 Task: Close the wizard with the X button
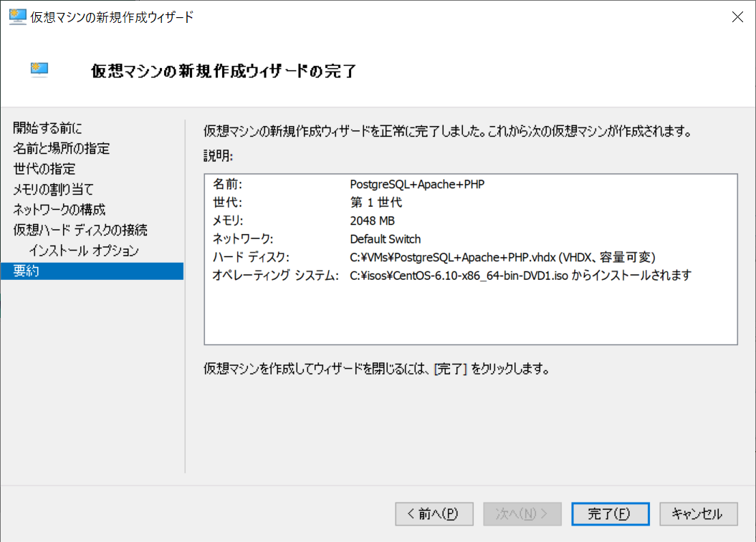point(737,17)
